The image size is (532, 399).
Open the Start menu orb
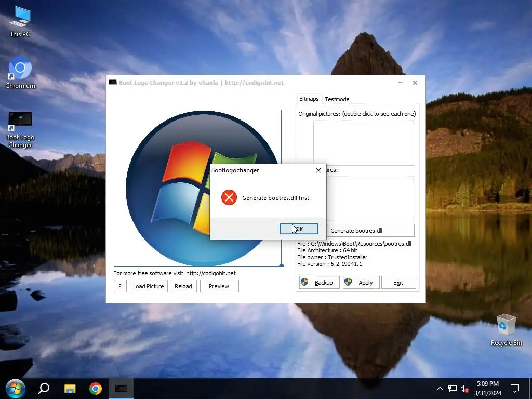pyautogui.click(x=15, y=389)
